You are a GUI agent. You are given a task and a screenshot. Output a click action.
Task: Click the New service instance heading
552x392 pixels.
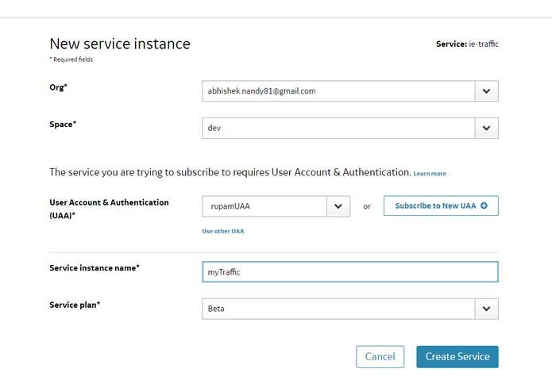pyautogui.click(x=120, y=44)
